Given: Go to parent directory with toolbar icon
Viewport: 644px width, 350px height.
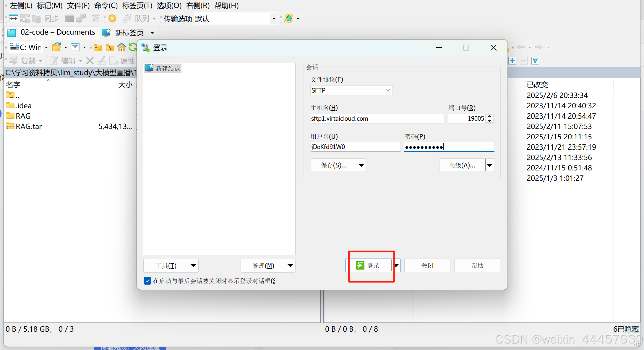Looking at the screenshot, I should pos(98,47).
